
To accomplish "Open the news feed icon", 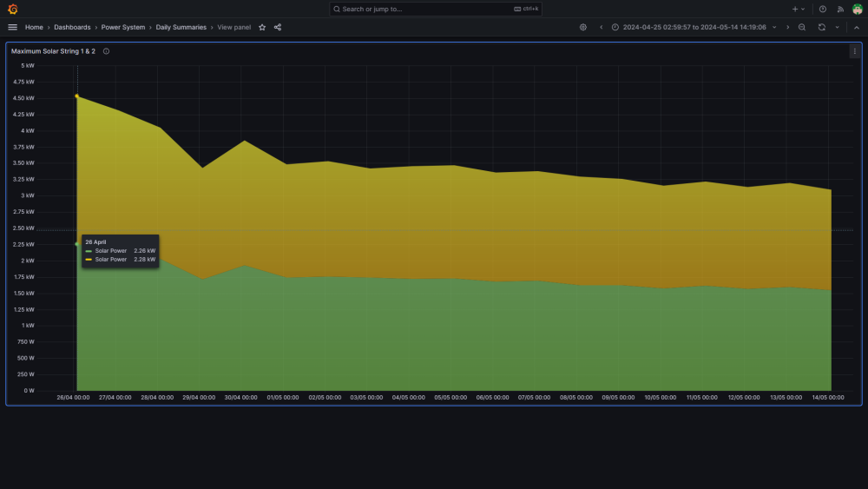I will click(840, 9).
